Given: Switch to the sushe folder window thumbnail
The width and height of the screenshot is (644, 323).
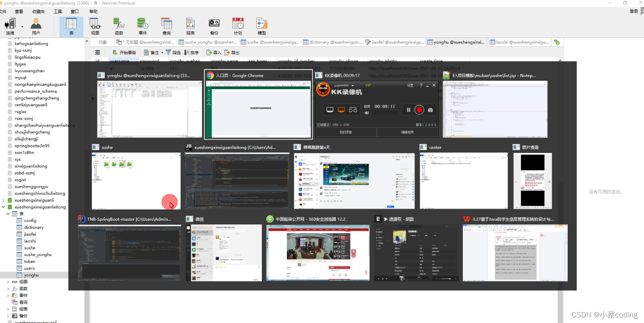Looking at the screenshot, I should [136, 177].
